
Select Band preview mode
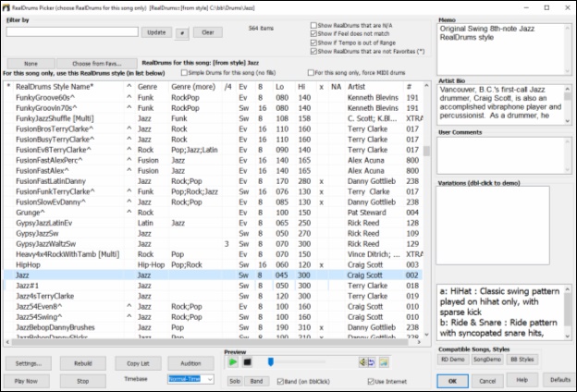[256, 381]
